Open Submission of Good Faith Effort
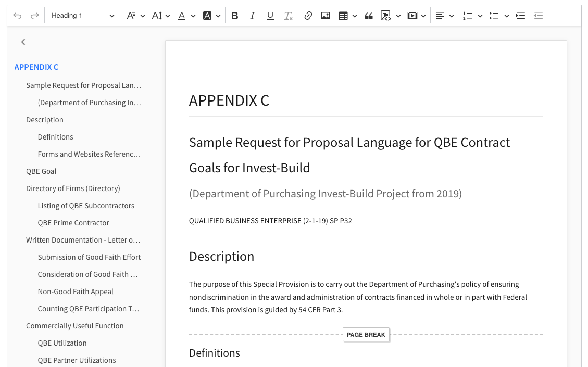Image resolution: width=588 pixels, height=367 pixels. (x=89, y=258)
